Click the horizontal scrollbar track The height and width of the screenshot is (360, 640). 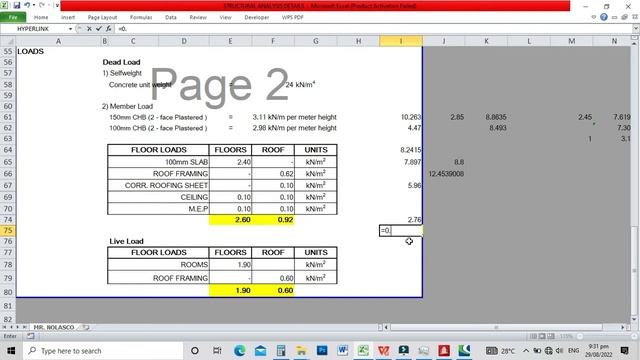click(504, 327)
